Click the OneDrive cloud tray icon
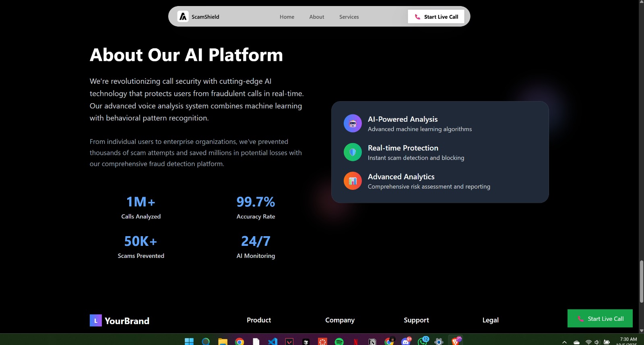Image resolution: width=644 pixels, height=345 pixels. click(x=576, y=342)
